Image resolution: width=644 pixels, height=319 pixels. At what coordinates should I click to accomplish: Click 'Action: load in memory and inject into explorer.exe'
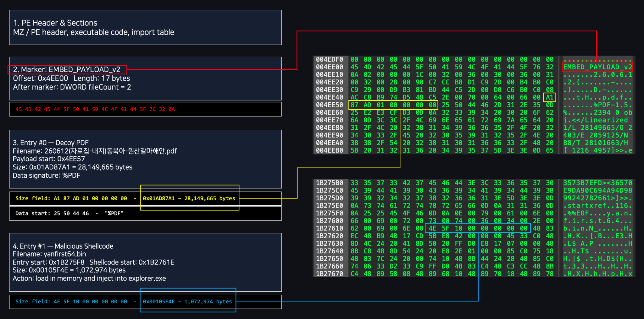click(89, 278)
